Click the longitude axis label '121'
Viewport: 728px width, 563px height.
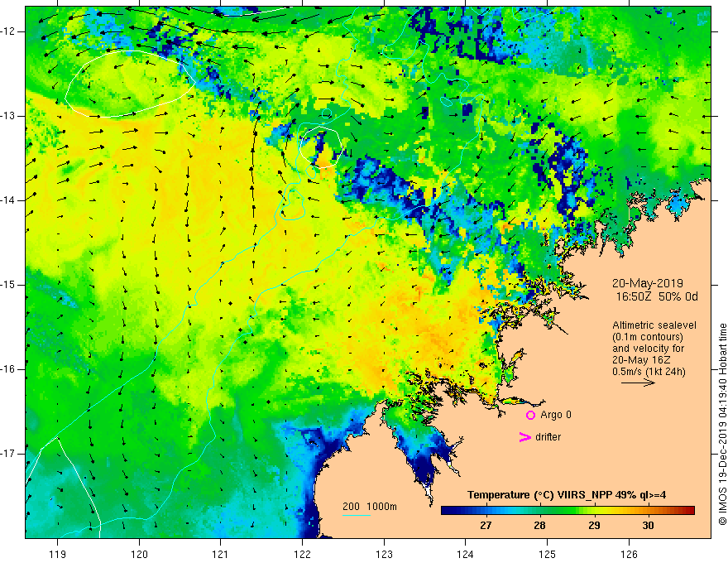(x=220, y=554)
